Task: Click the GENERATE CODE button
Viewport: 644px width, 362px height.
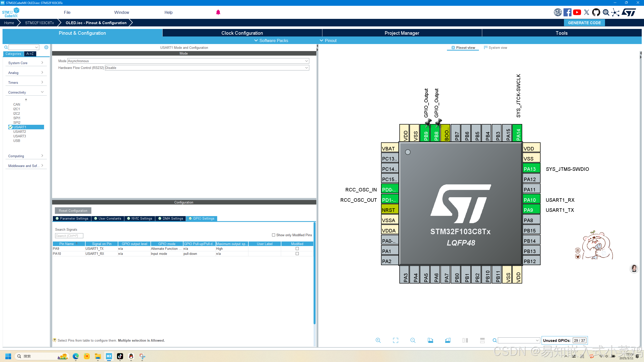Action: pos(584,23)
